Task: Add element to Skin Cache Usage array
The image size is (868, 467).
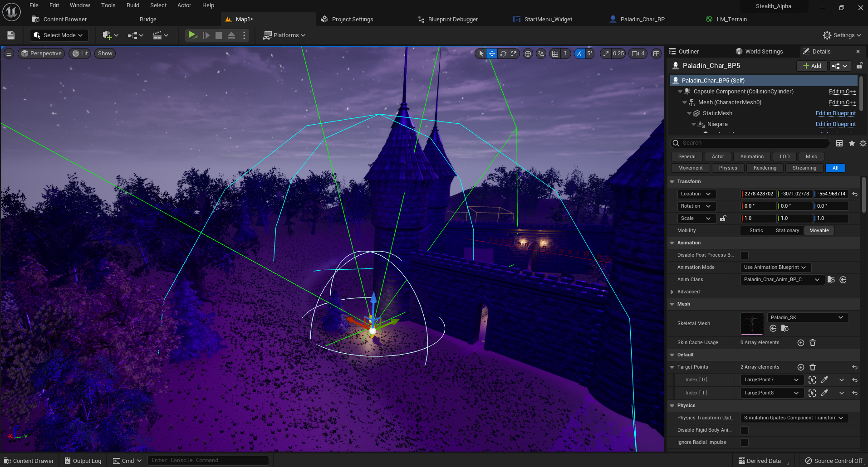Action: click(x=801, y=343)
